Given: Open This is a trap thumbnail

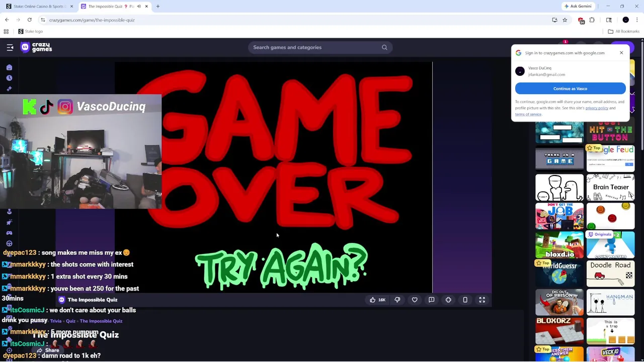Looking at the screenshot, I should point(611,332).
